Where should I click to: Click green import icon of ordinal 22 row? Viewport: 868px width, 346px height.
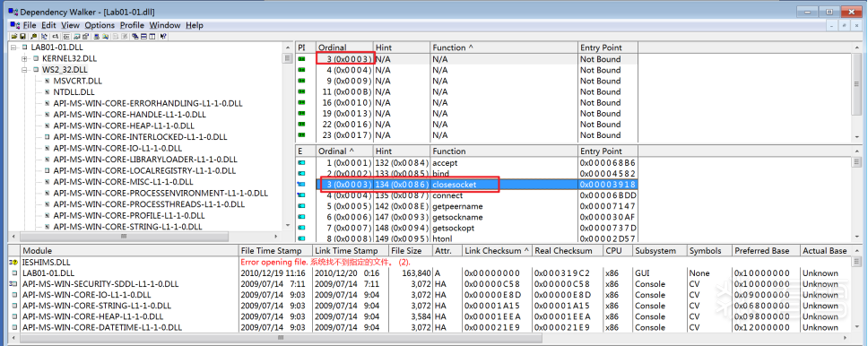point(302,124)
